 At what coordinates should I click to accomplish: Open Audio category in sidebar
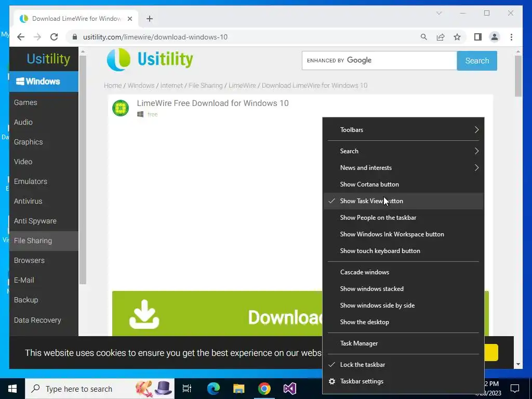click(44, 122)
